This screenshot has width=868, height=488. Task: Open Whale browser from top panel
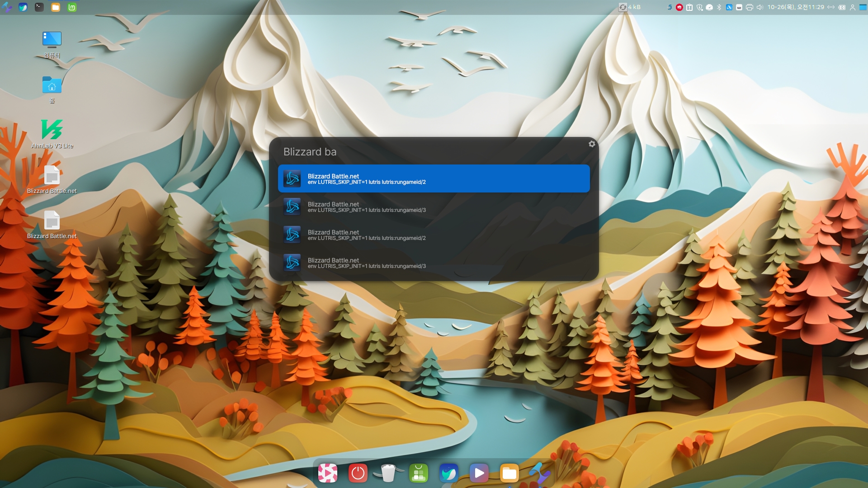tap(23, 7)
